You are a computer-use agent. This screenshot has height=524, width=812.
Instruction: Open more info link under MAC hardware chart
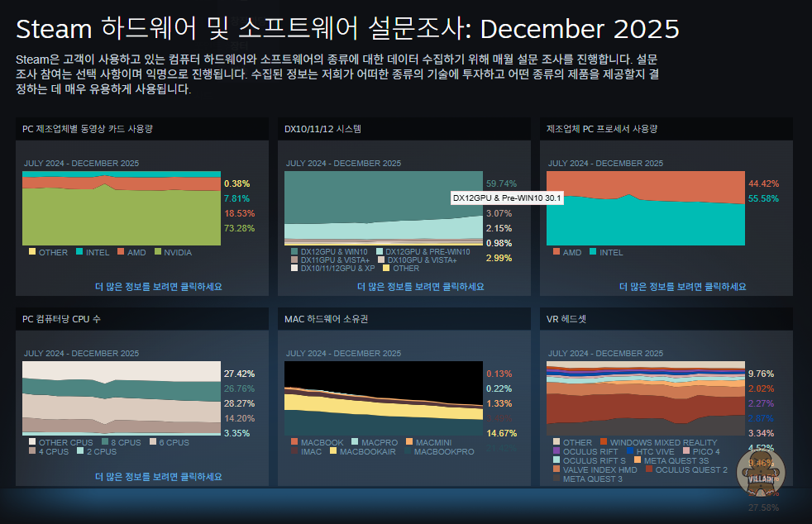pos(420,477)
